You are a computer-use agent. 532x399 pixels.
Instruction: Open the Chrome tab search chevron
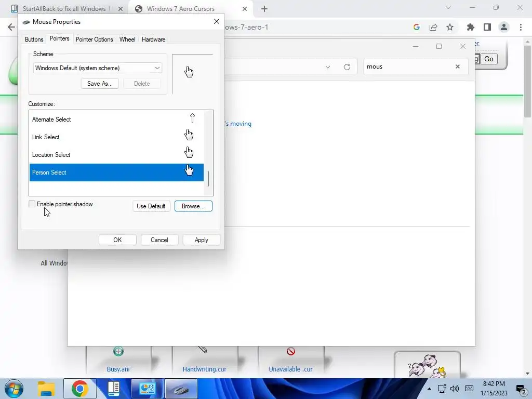pyautogui.click(x=448, y=7)
